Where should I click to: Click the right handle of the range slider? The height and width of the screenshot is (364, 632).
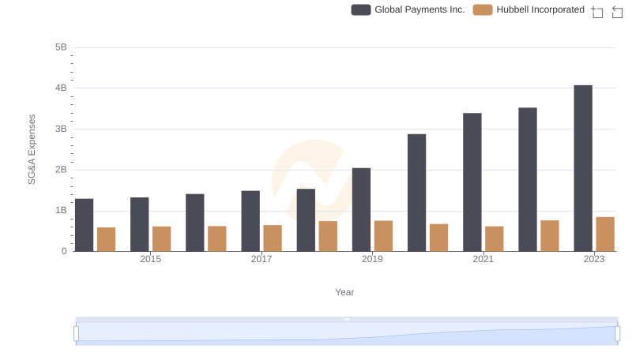(617, 334)
